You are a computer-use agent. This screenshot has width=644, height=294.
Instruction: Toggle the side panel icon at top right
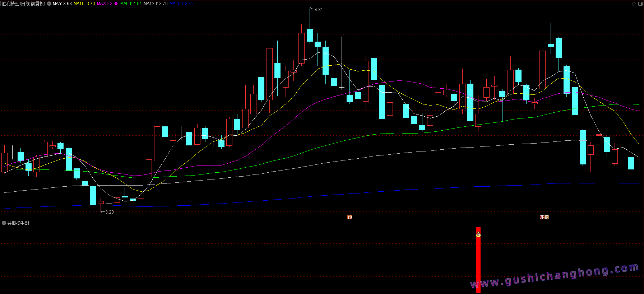pos(640,4)
